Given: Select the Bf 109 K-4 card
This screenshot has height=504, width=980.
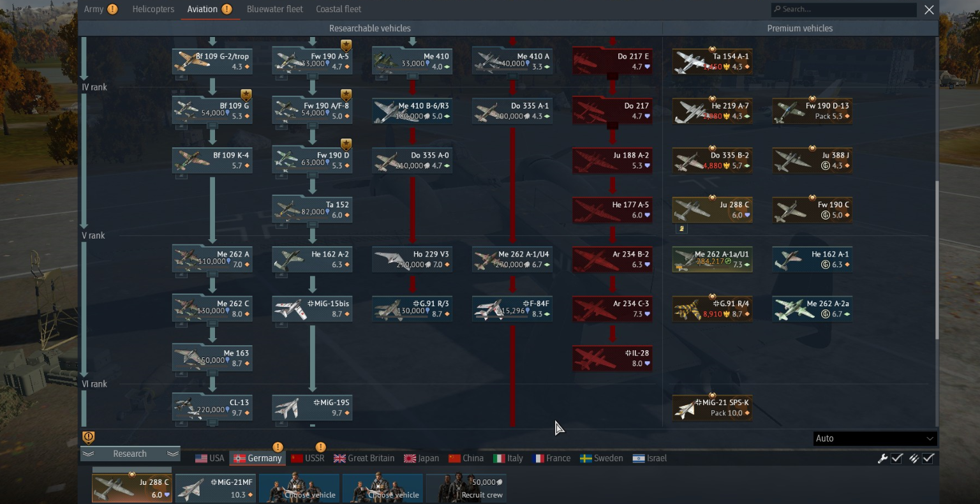Looking at the screenshot, I should [x=212, y=160].
